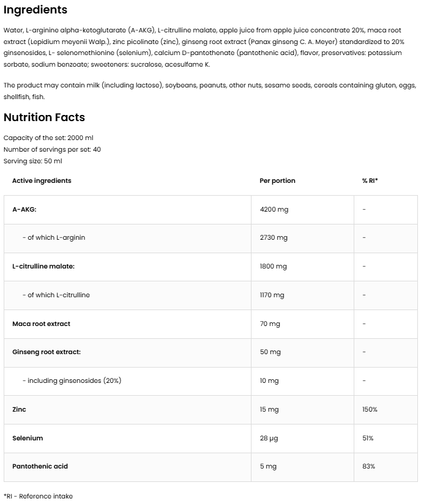Click the 28 µg selenium value
Image resolution: width=421 pixels, height=504 pixels.
point(269,438)
